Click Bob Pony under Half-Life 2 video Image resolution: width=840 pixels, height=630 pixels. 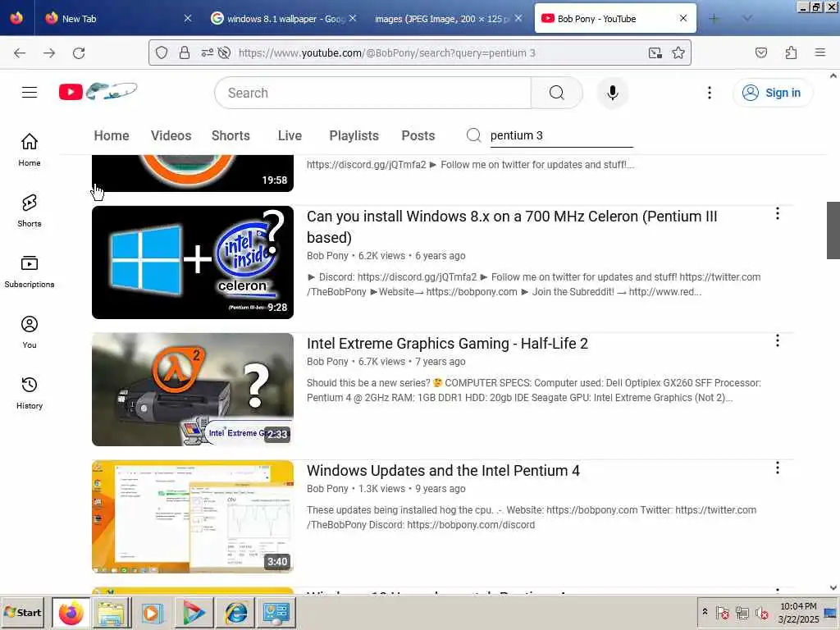[x=327, y=362]
